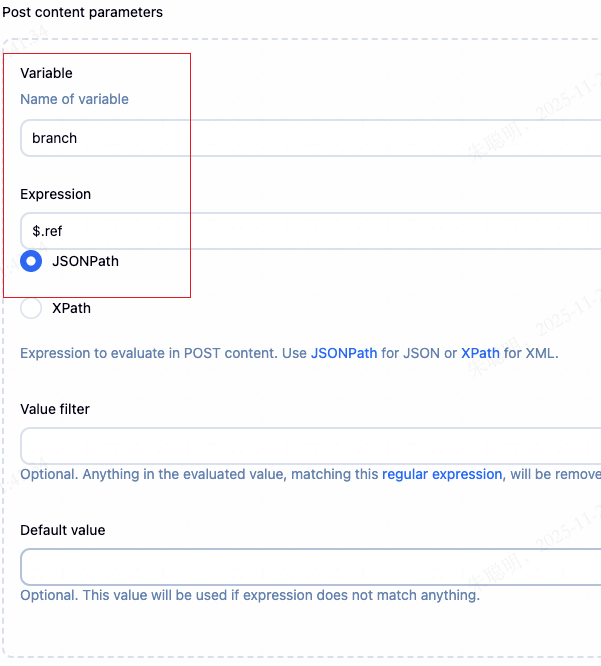Click the 'JSONPath' label beside the radio
This screenshot has width=601, height=666.
click(85, 262)
